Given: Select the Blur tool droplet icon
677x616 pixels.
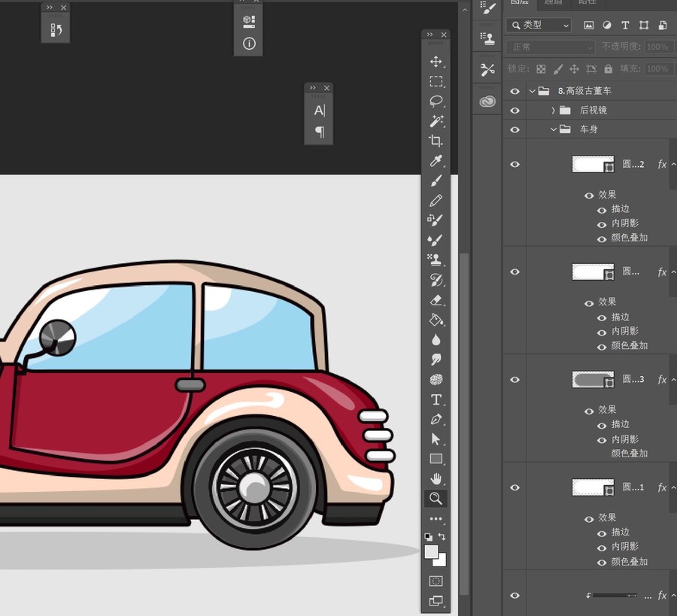Looking at the screenshot, I should (436, 340).
